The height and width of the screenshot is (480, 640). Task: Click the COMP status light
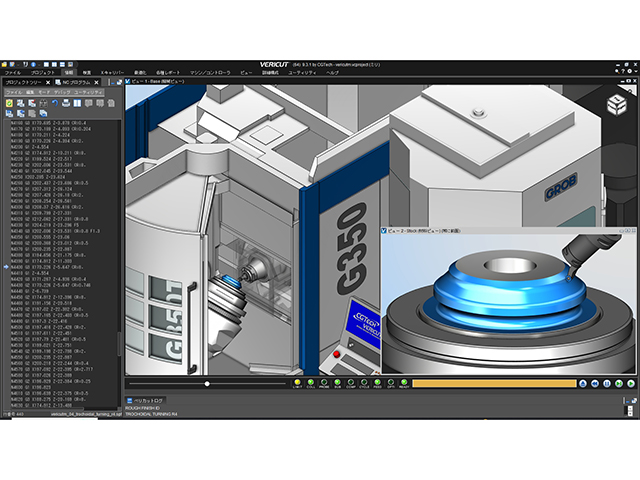pyautogui.click(x=351, y=382)
